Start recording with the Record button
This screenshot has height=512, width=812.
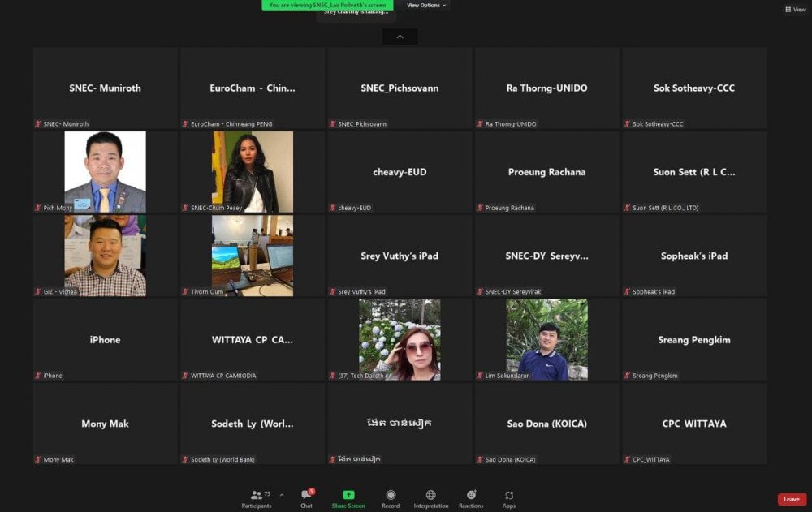pyautogui.click(x=391, y=497)
